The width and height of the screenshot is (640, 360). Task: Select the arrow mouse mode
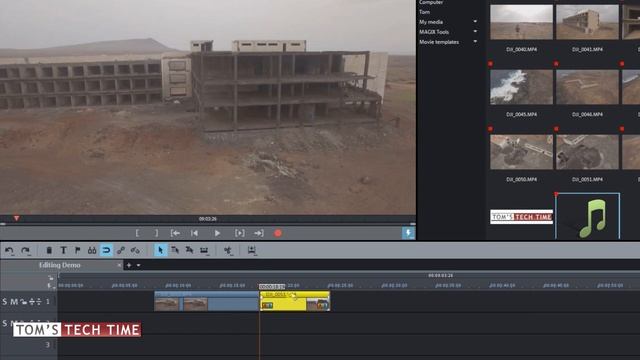coord(160,250)
